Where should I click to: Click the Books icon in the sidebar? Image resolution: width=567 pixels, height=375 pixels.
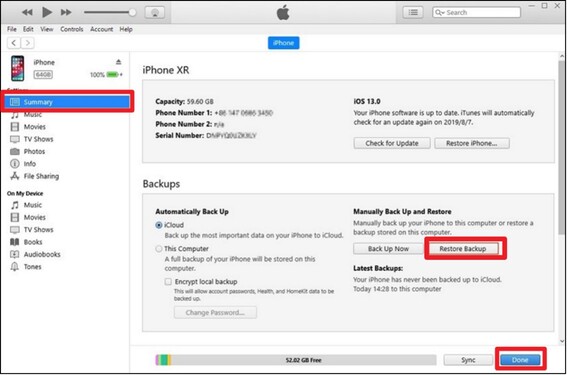click(x=14, y=242)
